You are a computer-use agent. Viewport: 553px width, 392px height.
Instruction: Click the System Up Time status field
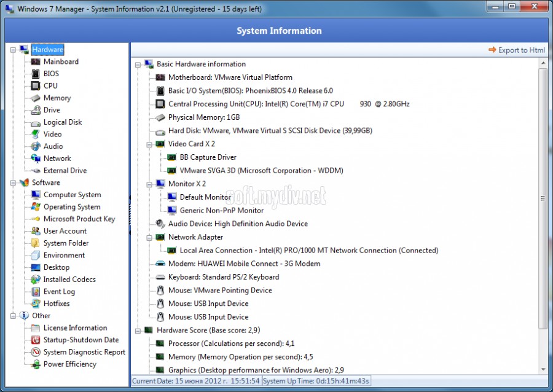(316, 381)
